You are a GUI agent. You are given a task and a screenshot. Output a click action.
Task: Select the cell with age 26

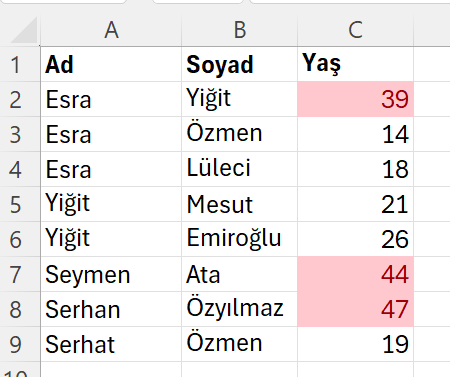pyautogui.click(x=355, y=239)
